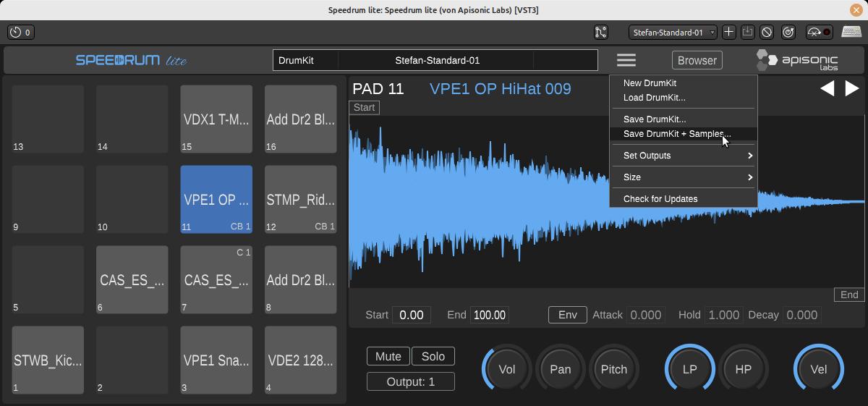Click the End marker on waveform
The image size is (868, 406).
pos(849,295)
